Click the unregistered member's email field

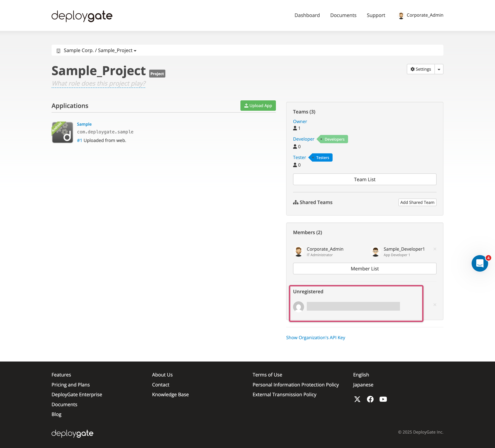click(353, 306)
